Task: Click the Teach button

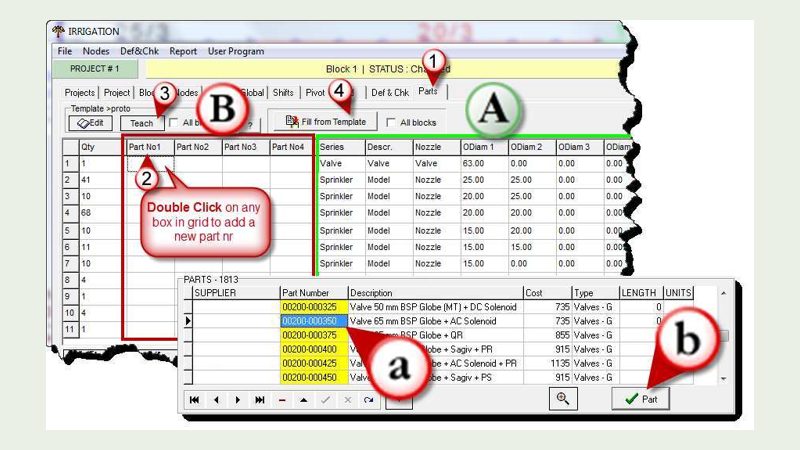Action: point(141,123)
